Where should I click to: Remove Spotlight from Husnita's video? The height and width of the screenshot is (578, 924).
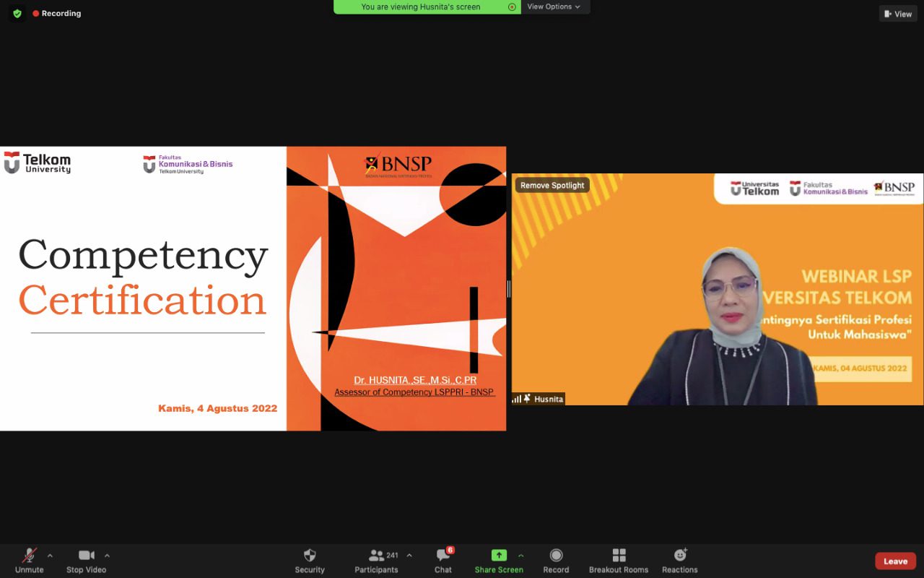coord(552,186)
